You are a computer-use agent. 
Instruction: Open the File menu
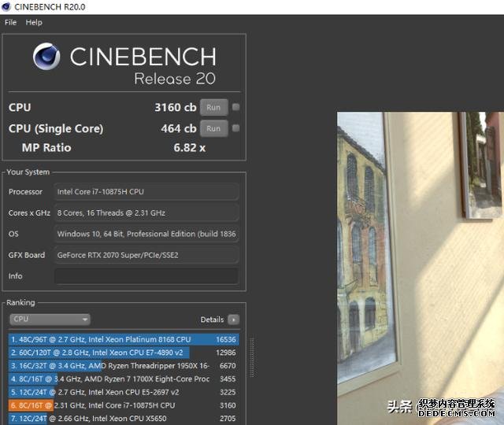click(10, 23)
